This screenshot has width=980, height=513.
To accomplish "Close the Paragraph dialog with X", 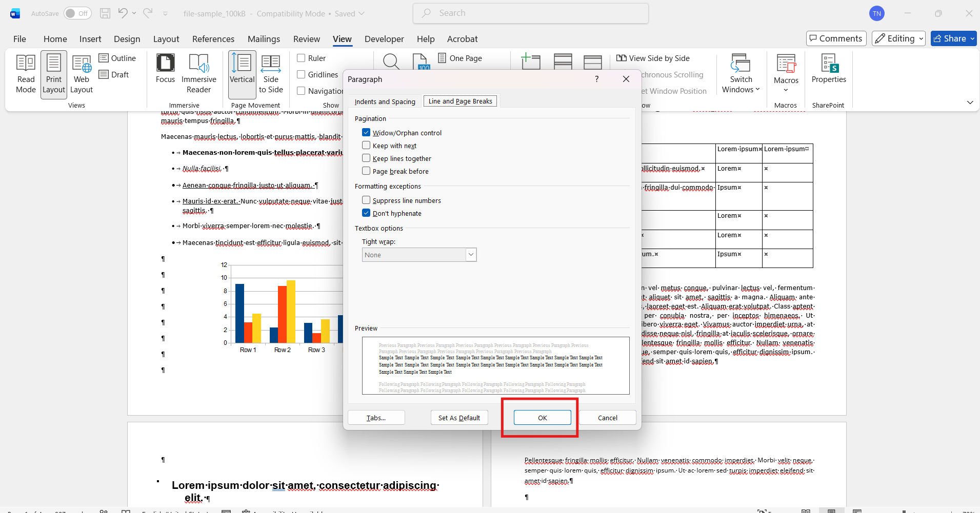I will pyautogui.click(x=626, y=79).
